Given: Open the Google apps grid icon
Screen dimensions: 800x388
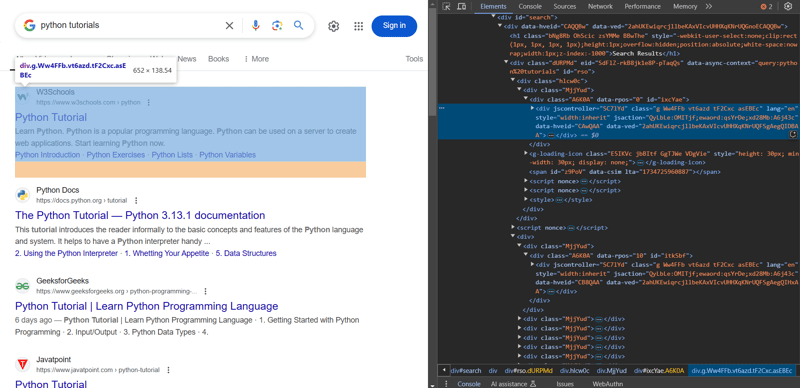Looking at the screenshot, I should (359, 26).
